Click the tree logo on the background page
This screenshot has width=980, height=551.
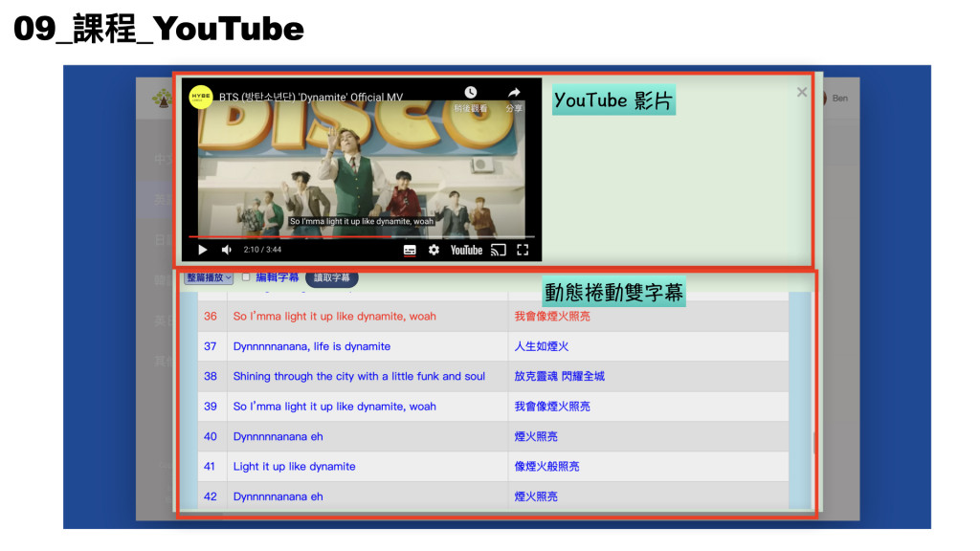pos(162,99)
